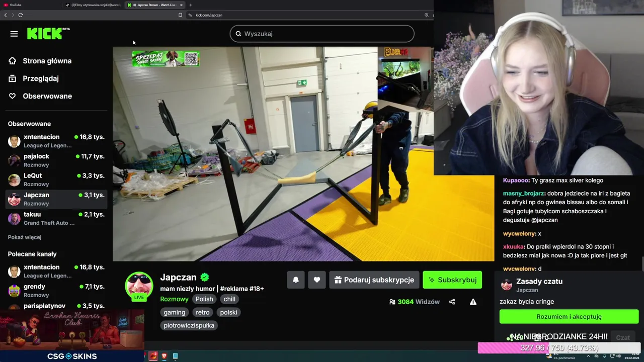Click xntentacion's avatar in Obserwowane list
This screenshot has width=644, height=362.
14,141
